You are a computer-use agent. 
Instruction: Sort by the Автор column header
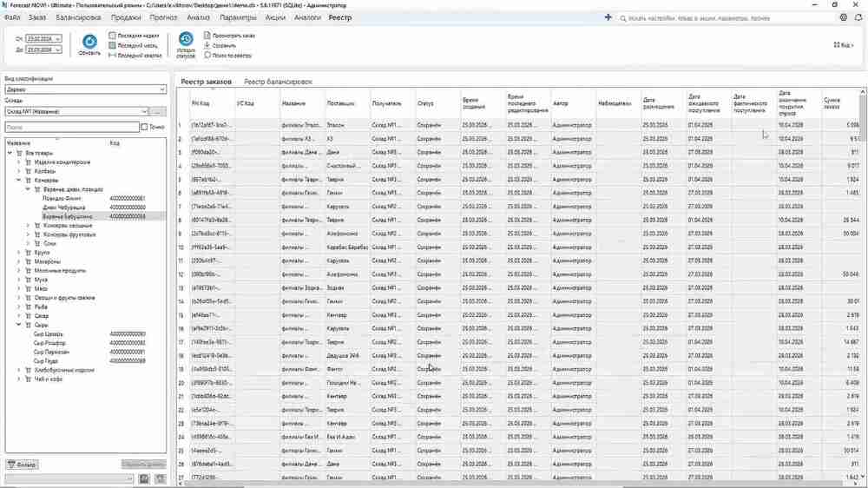pos(573,103)
